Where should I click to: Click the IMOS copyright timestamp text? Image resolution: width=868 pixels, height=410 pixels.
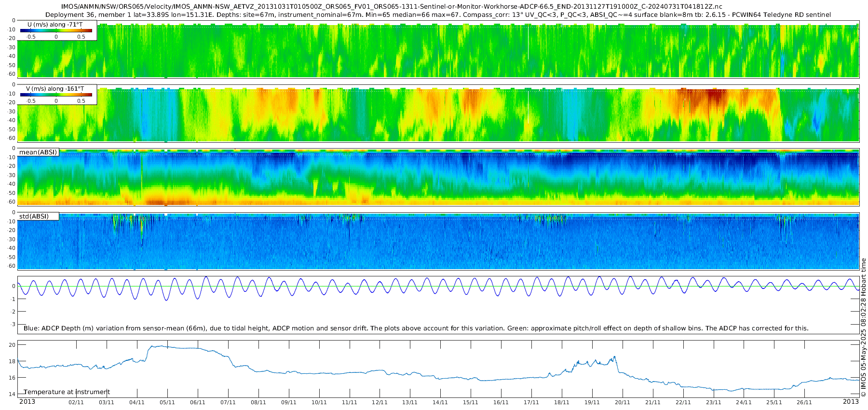(864, 328)
